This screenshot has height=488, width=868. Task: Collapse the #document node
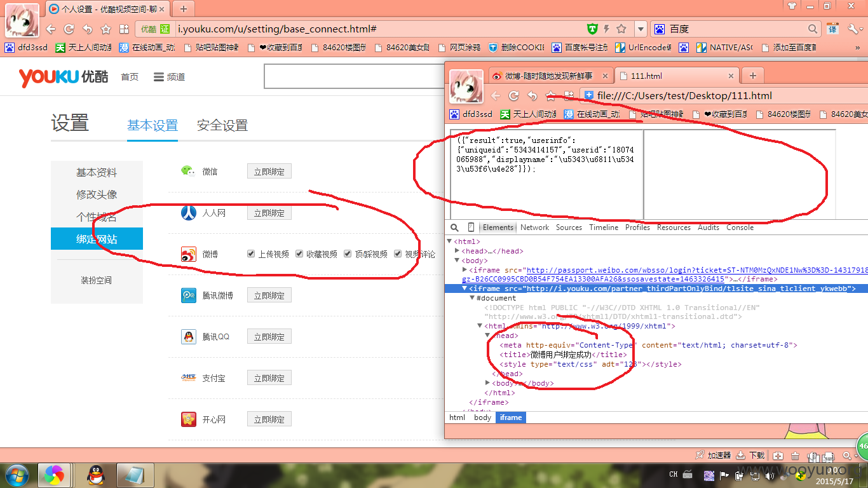(472, 298)
